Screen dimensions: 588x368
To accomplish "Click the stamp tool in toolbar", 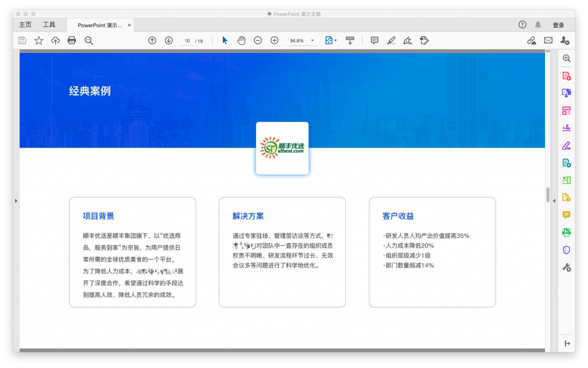I will point(424,40).
